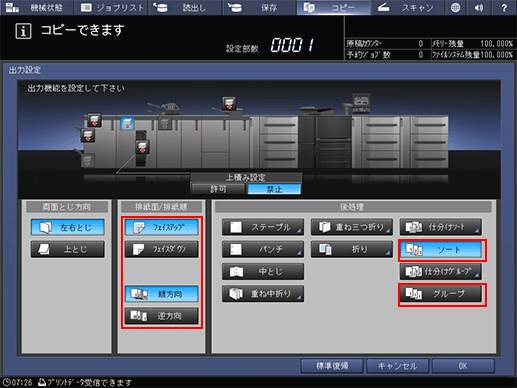
Task: Switch to the ジョブリスト tab
Action: pos(111,7)
